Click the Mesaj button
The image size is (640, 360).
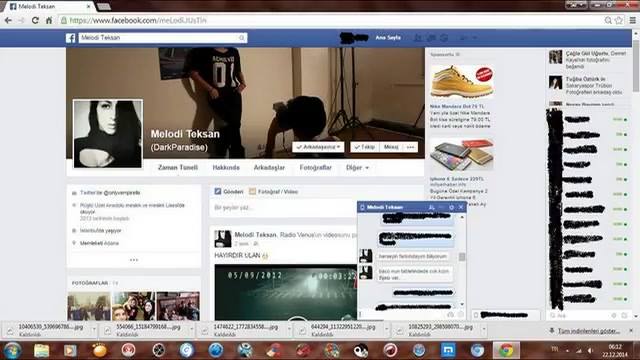391,147
